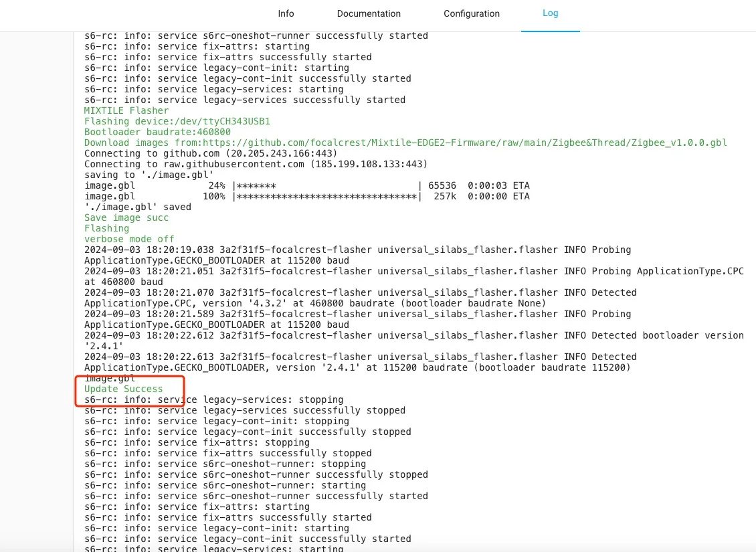This screenshot has height=552, width=756.
Task: Click the 'verbose mode off' line
Action: (129, 239)
